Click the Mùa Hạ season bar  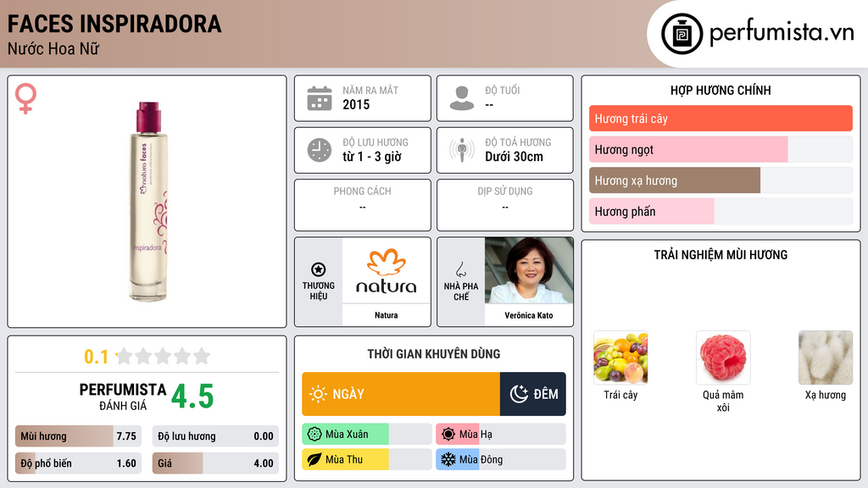(500, 435)
